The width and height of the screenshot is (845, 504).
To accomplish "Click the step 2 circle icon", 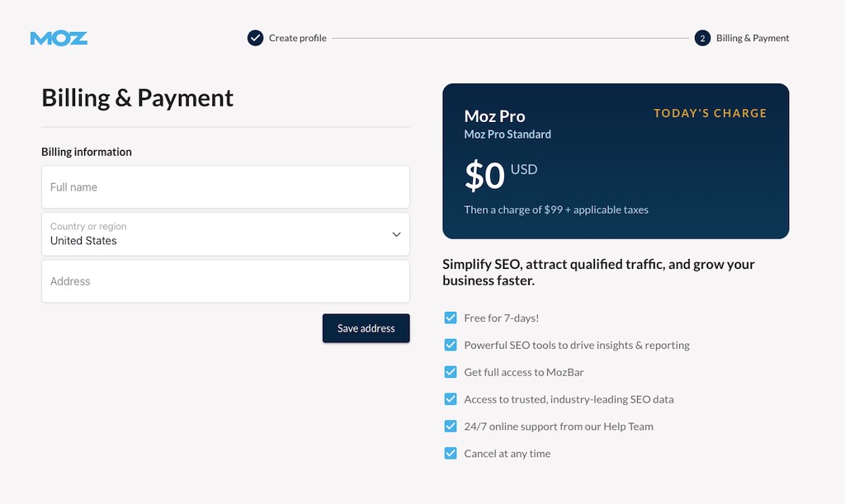I will tap(702, 38).
